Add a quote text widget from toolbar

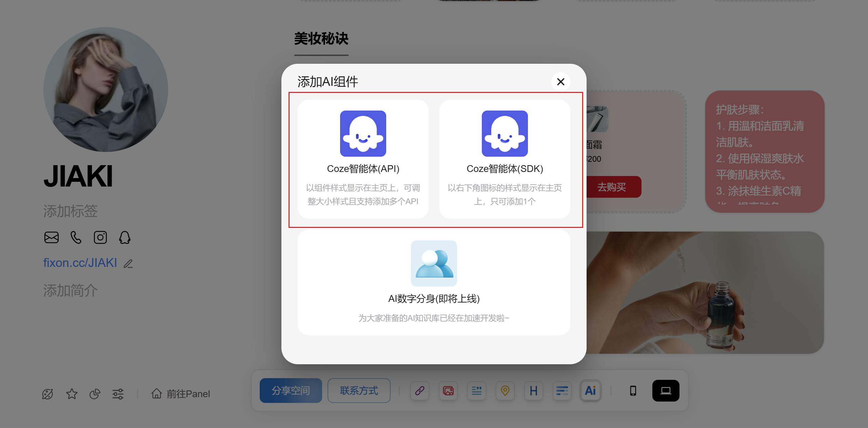477,391
